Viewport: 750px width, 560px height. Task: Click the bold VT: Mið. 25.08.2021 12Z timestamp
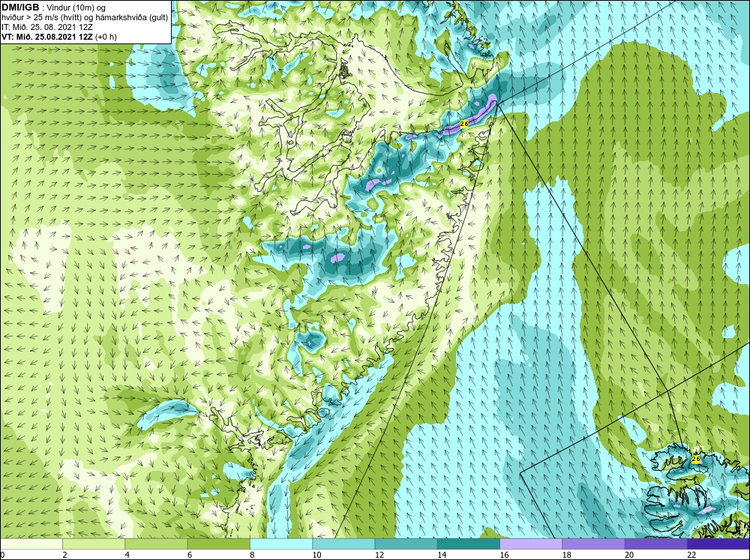47,37
